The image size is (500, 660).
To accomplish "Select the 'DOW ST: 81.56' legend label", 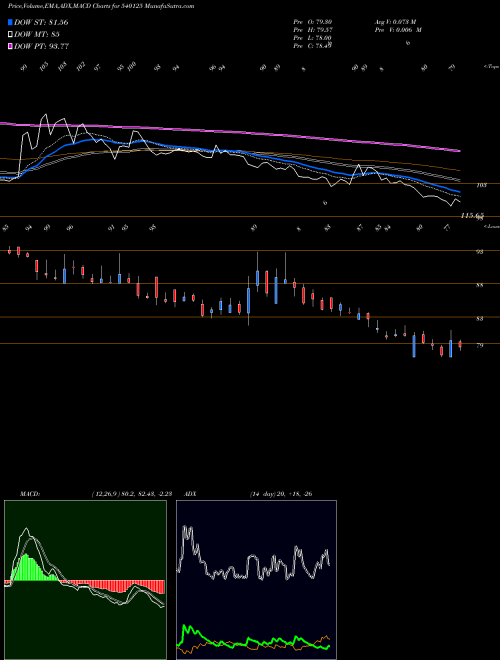I will 41,22.
